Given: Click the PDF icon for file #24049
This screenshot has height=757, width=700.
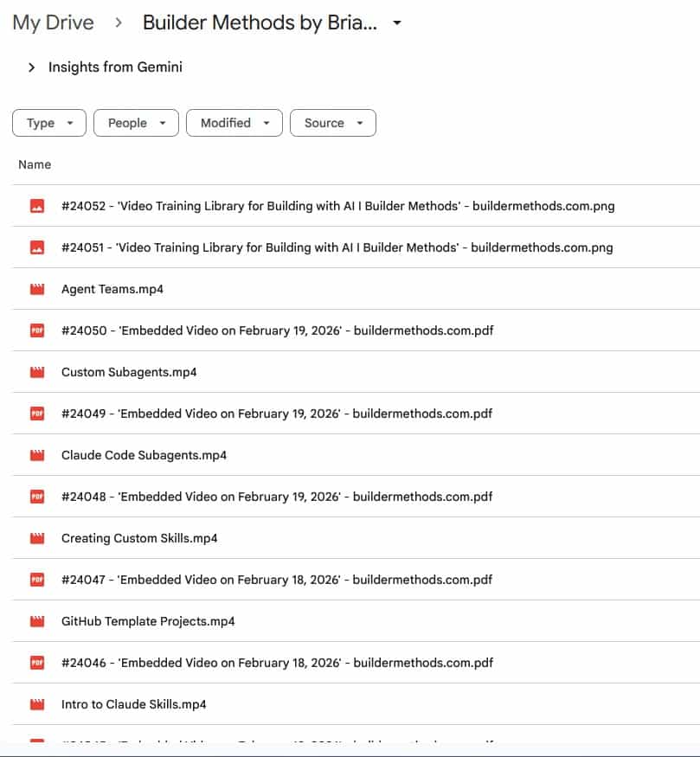Looking at the screenshot, I should (x=37, y=414).
